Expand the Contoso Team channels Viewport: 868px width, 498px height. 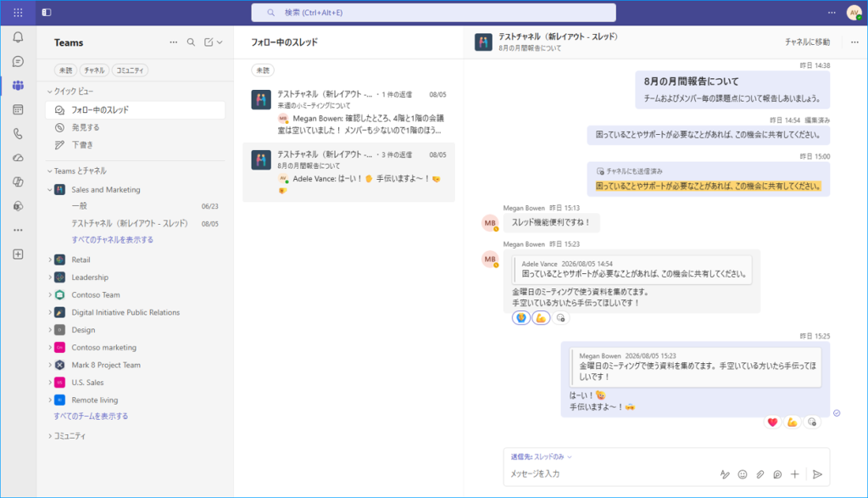(x=50, y=294)
